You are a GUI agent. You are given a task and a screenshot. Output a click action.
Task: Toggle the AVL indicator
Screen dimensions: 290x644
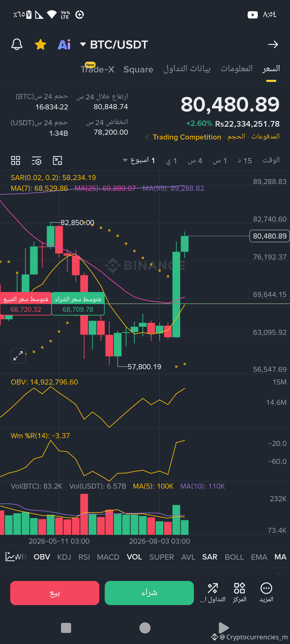[188, 557]
